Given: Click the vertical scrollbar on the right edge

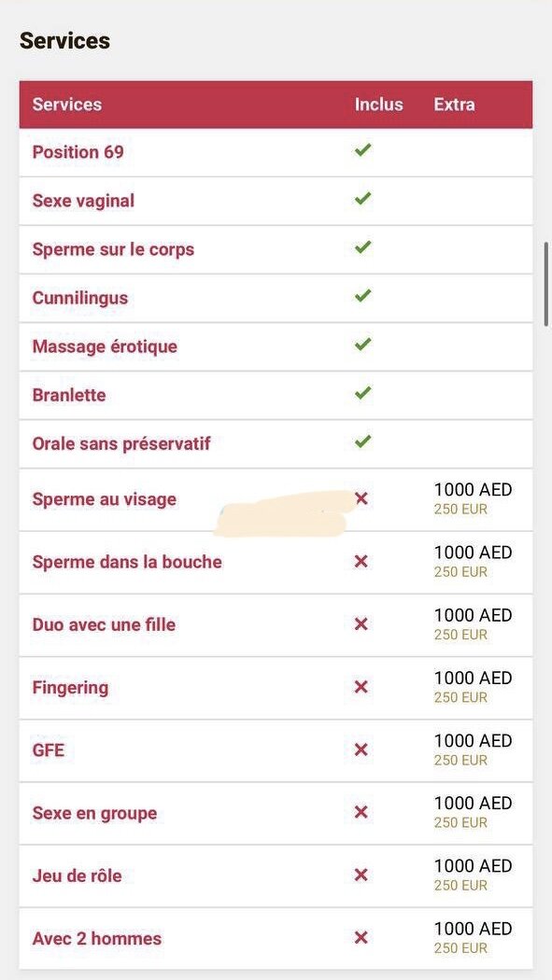Looking at the screenshot, I should [x=547, y=284].
